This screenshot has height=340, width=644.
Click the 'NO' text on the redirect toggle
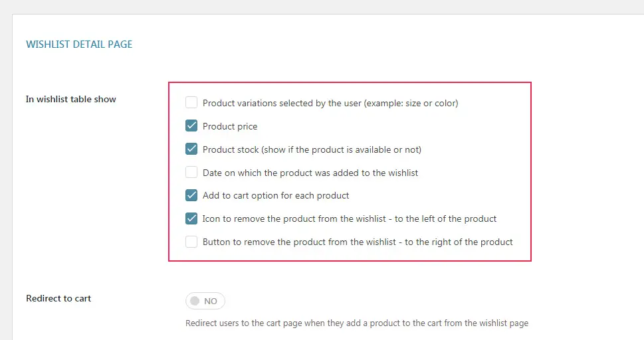coord(211,301)
